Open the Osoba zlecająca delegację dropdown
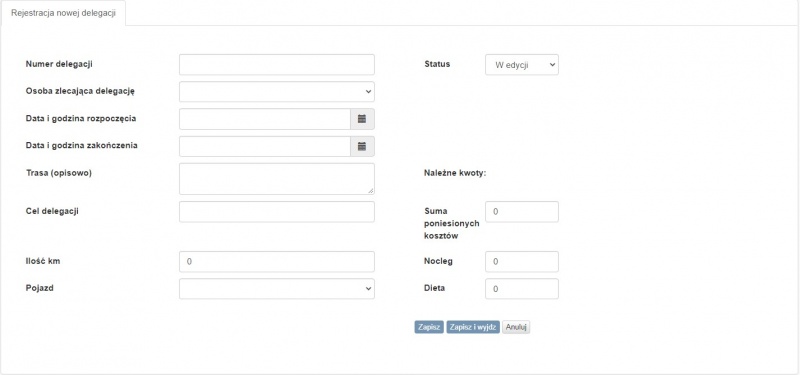This screenshot has height=375, width=800. click(277, 92)
